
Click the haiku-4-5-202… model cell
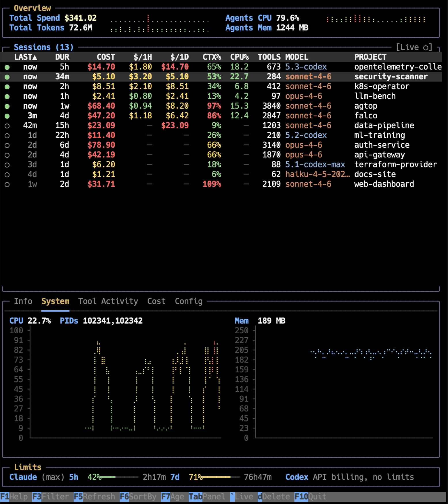click(x=317, y=174)
